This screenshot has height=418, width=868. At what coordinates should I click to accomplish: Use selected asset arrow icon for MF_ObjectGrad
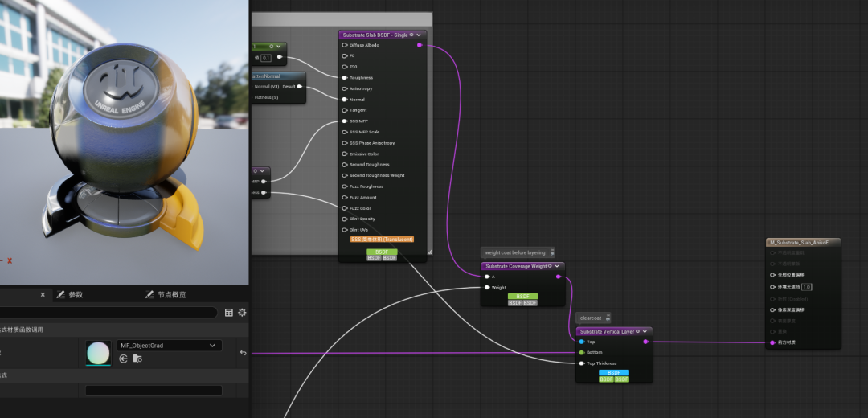(124, 359)
